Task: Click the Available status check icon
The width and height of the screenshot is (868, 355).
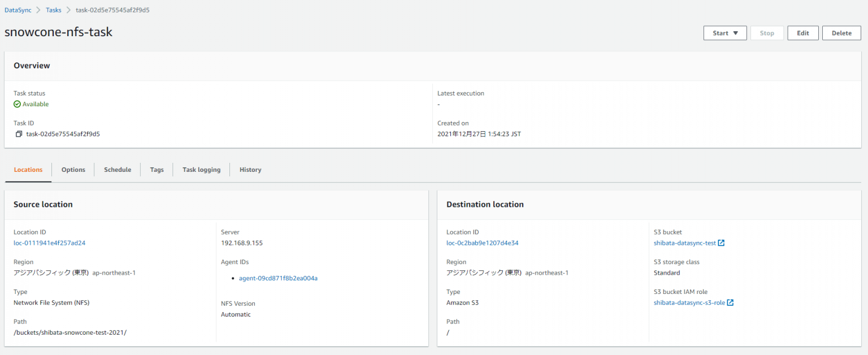Action: (16, 104)
